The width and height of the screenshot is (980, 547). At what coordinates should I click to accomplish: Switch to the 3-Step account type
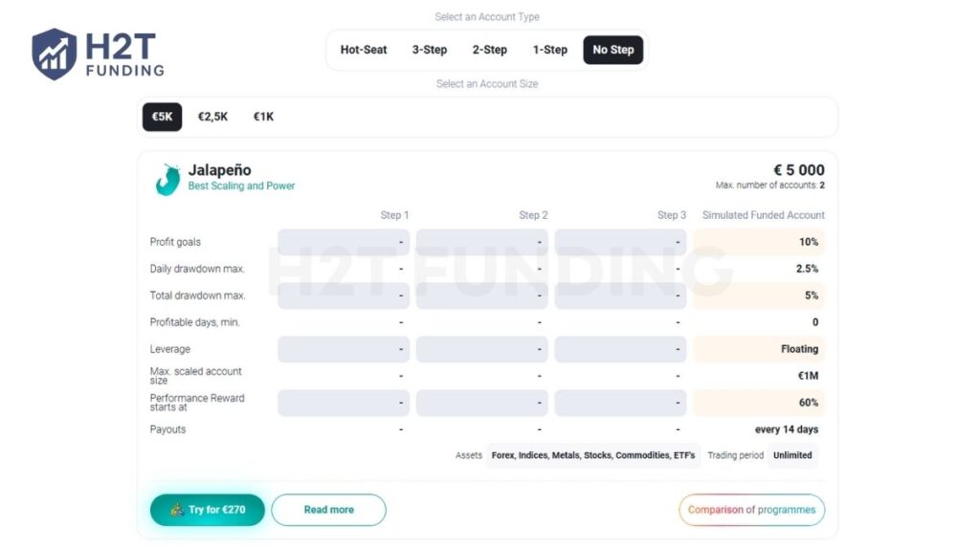[430, 50]
